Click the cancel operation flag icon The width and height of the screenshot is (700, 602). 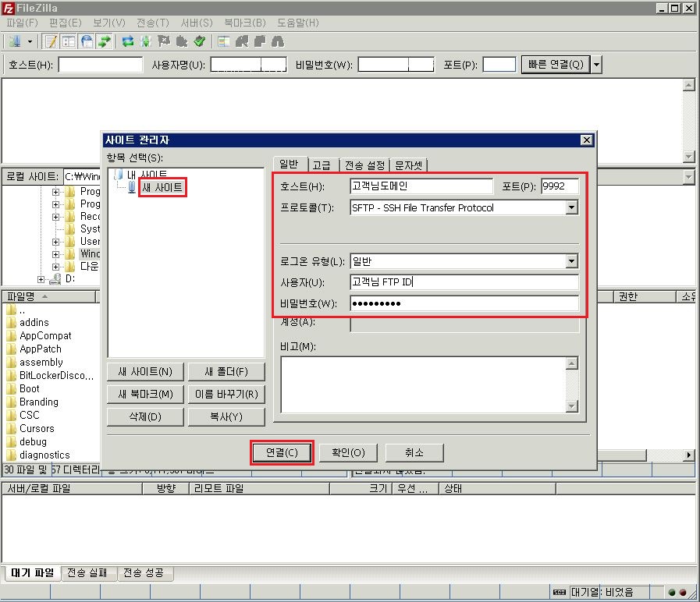164,41
